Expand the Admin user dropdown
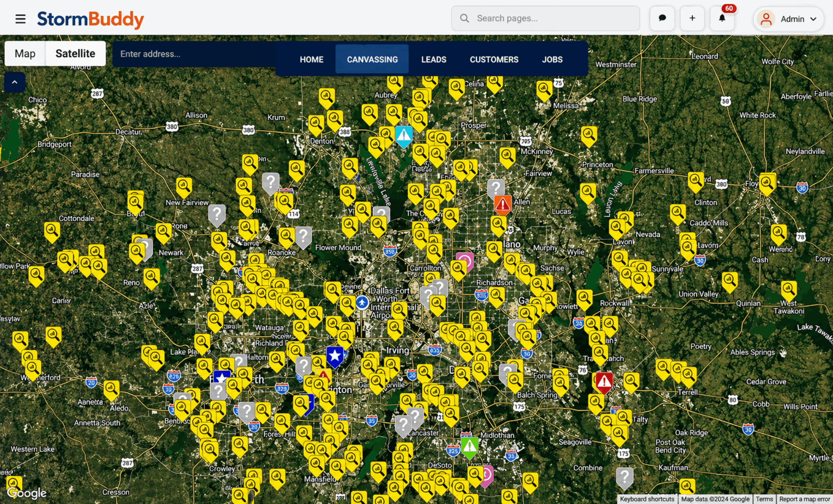The width and height of the screenshot is (833, 504). pos(788,19)
